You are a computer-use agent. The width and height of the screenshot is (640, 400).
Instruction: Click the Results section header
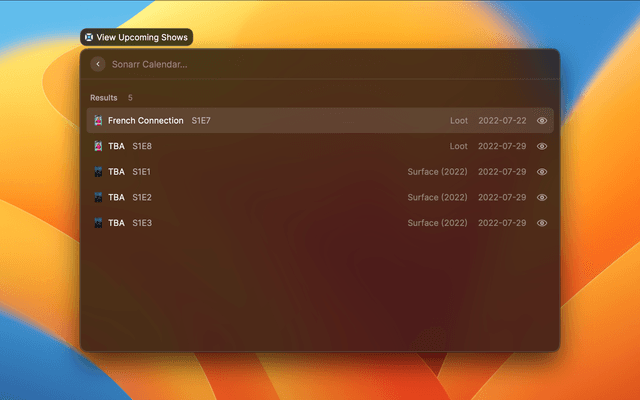[104, 98]
